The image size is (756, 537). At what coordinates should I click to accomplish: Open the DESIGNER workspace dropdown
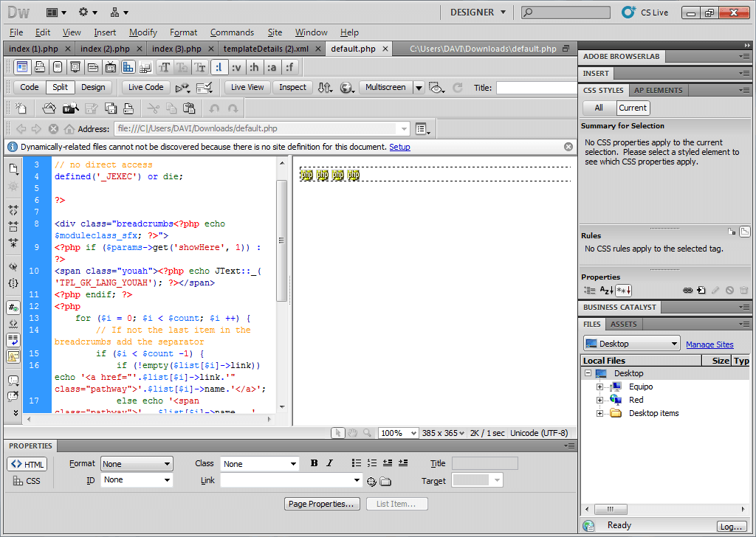click(478, 13)
